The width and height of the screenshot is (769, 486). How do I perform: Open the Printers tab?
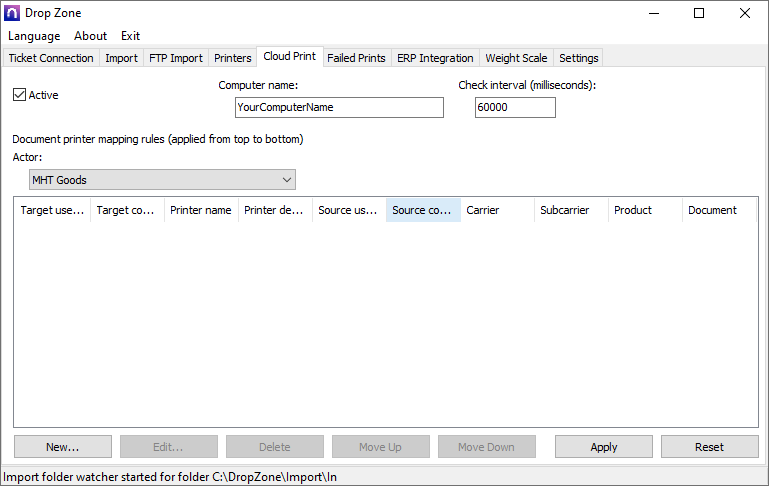point(233,58)
